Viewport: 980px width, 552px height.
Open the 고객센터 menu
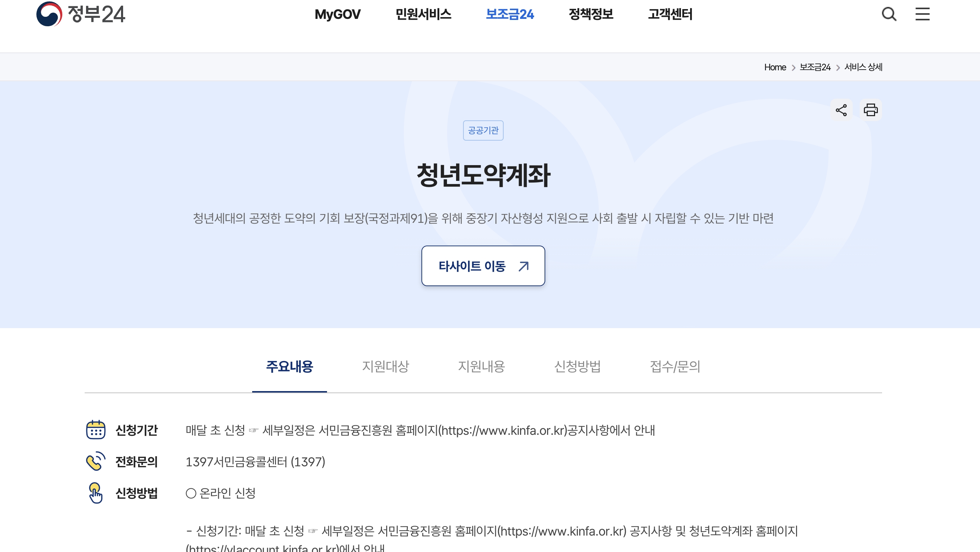point(670,14)
